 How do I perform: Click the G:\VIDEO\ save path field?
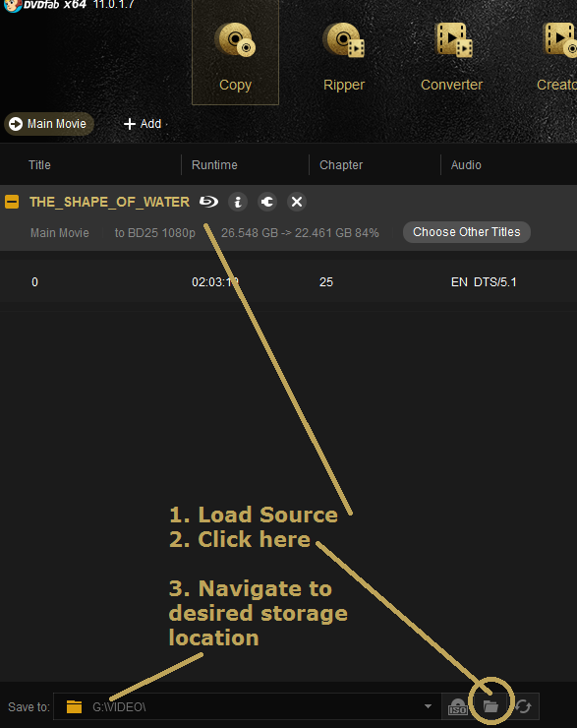(x=247, y=706)
